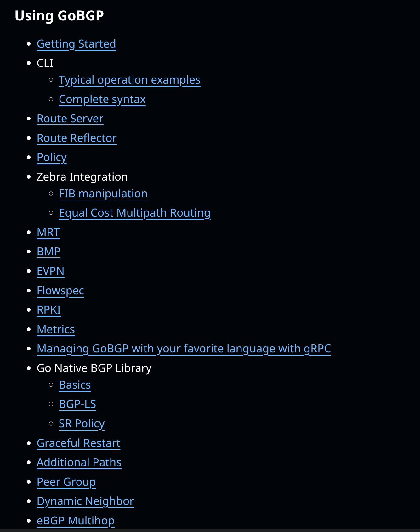Open the SR Policy link
Screen dimensions: 420x532
pyautogui.click(x=82, y=424)
